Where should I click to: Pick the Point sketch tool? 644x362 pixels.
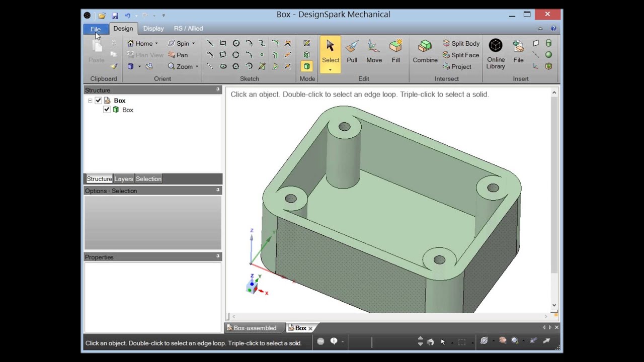tap(262, 55)
